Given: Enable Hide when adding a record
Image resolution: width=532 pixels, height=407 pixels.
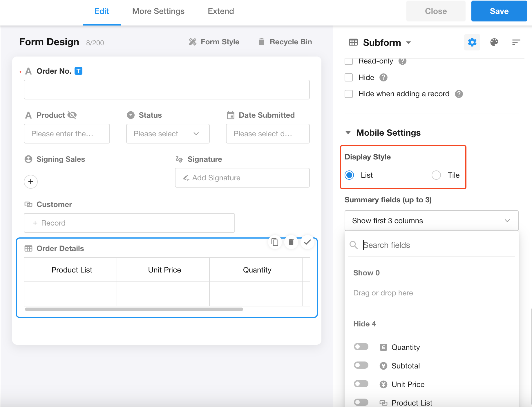Looking at the screenshot, I should click(x=349, y=94).
